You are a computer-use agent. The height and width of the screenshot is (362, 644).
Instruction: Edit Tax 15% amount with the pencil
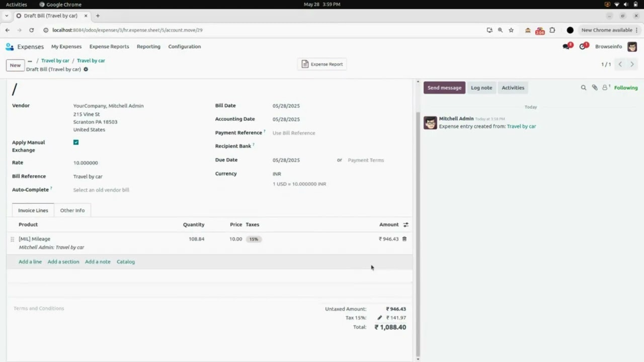[x=380, y=318]
